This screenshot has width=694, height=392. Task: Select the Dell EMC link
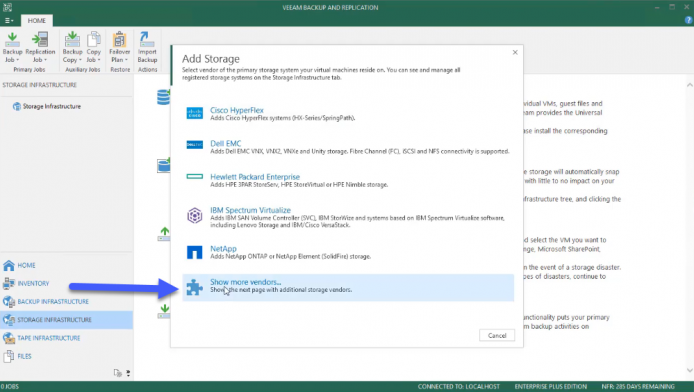(x=226, y=143)
